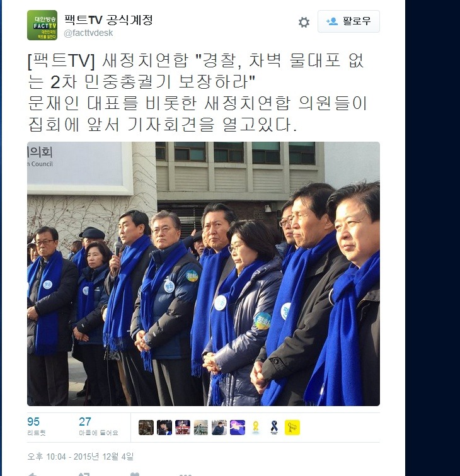Click the tweet timestamp 오후 10:04 - 2015년 12월 4일
Screen dimensions: 460x476
coord(81,456)
